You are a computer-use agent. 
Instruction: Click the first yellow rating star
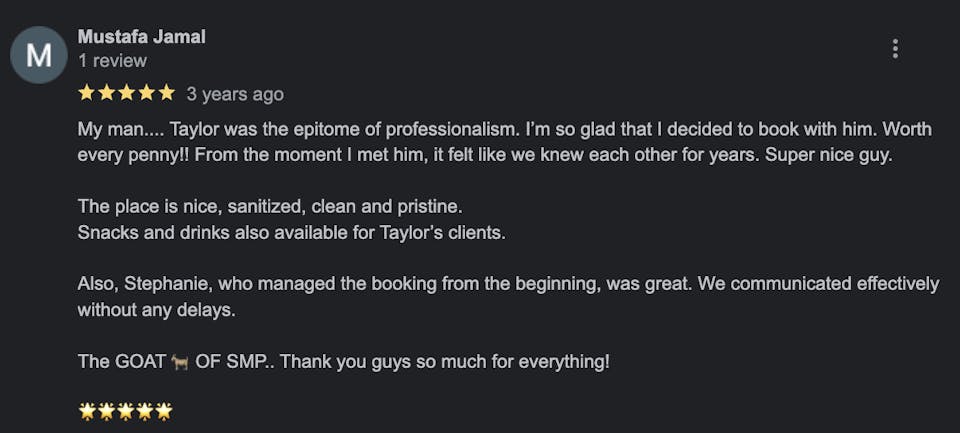(x=87, y=93)
